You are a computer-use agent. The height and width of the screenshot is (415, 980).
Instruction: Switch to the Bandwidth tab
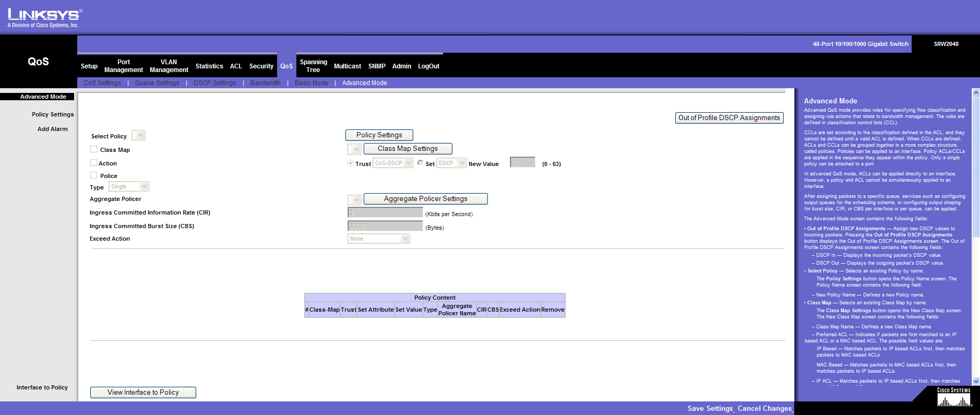[265, 83]
